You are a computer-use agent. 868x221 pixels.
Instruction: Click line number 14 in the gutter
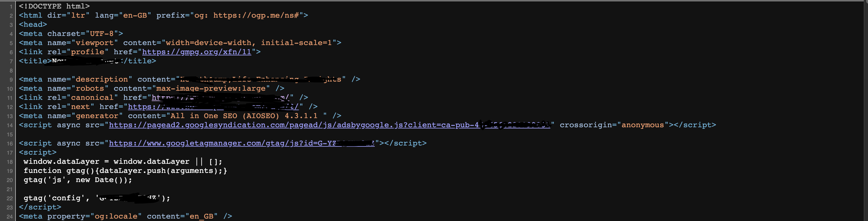click(10, 125)
